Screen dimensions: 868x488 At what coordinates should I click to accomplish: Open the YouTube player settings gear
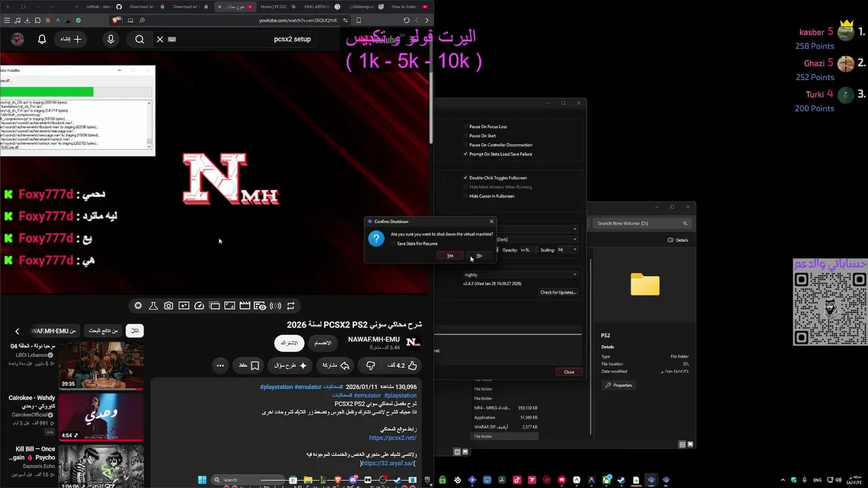[138, 306]
